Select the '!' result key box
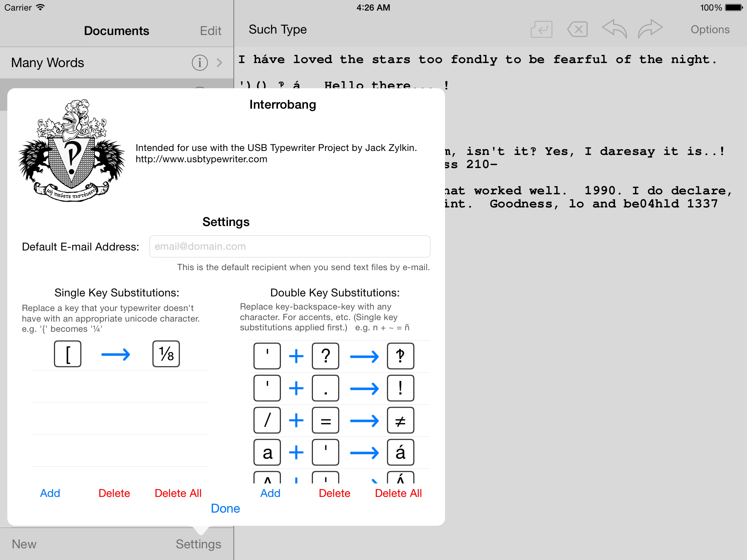The image size is (747, 560). pos(400,388)
